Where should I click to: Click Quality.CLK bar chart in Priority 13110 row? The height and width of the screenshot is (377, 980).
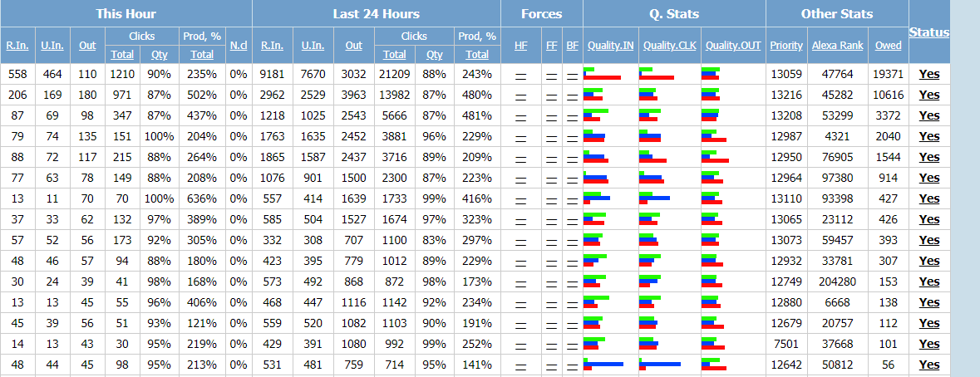tap(654, 198)
